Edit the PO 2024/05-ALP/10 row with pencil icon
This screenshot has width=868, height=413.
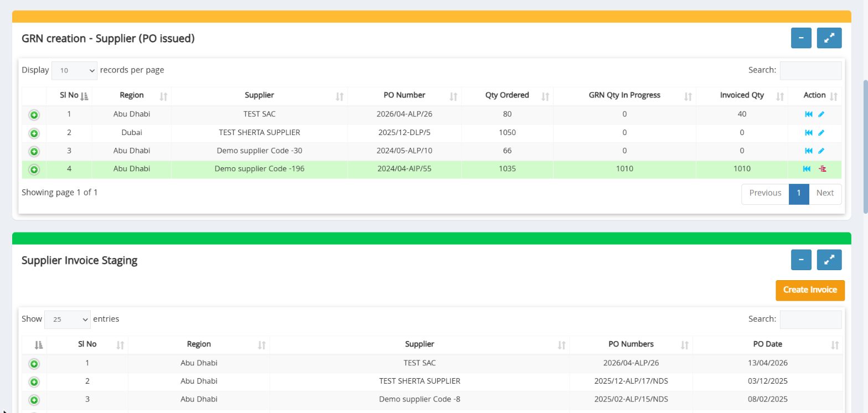point(821,151)
